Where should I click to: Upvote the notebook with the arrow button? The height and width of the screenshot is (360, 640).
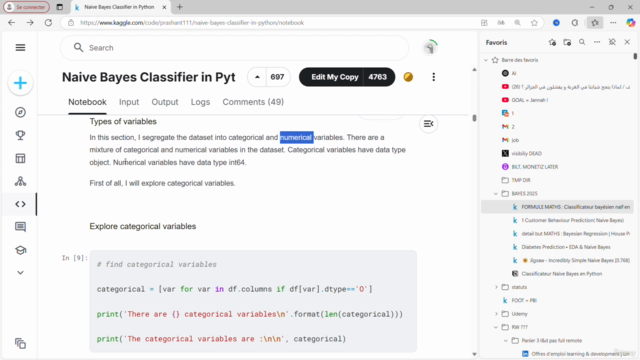click(x=257, y=77)
